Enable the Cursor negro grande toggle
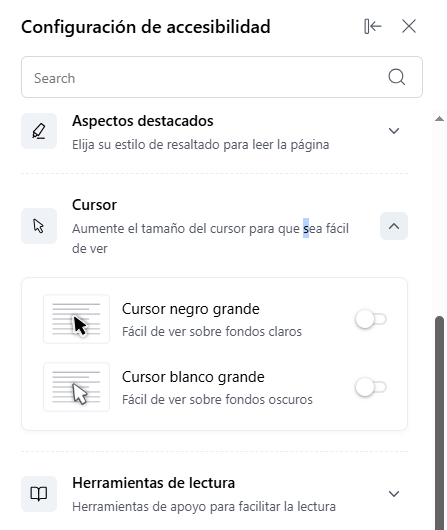 coord(371,319)
